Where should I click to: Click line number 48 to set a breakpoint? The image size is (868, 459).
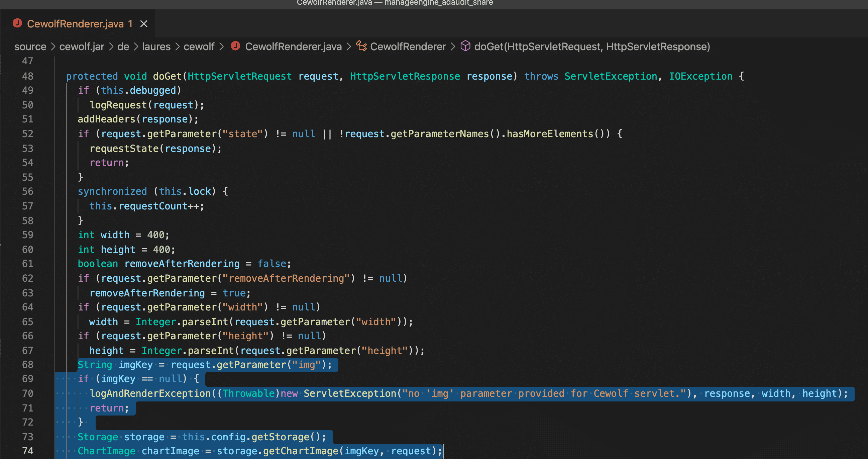28,76
